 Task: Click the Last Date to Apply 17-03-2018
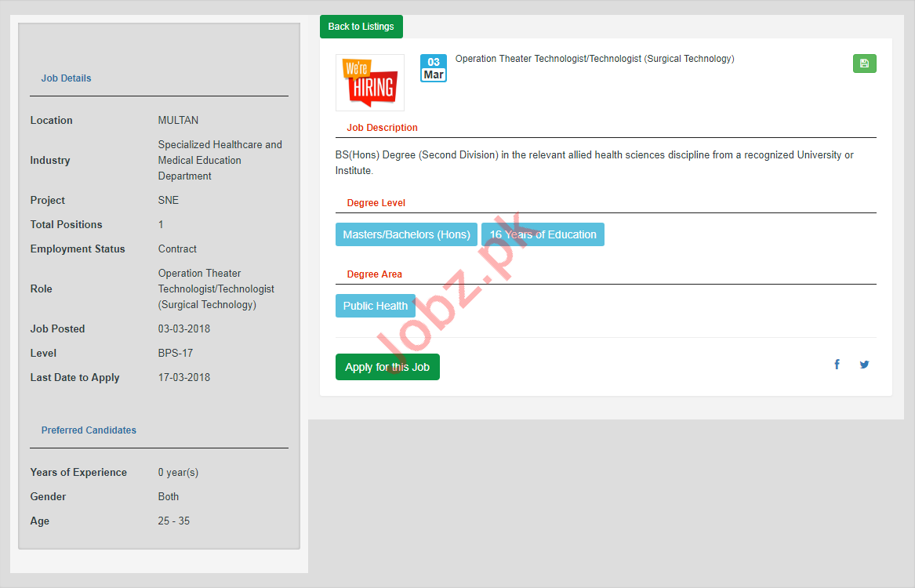[183, 378]
